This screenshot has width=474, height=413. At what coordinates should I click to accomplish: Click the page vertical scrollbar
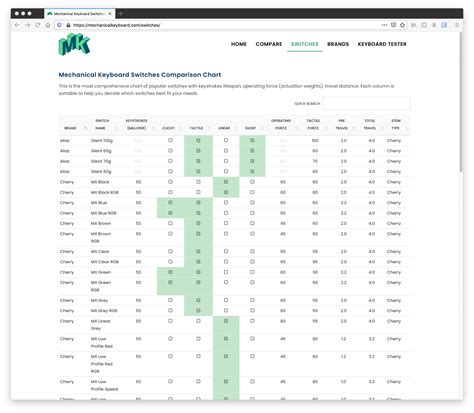click(x=461, y=102)
